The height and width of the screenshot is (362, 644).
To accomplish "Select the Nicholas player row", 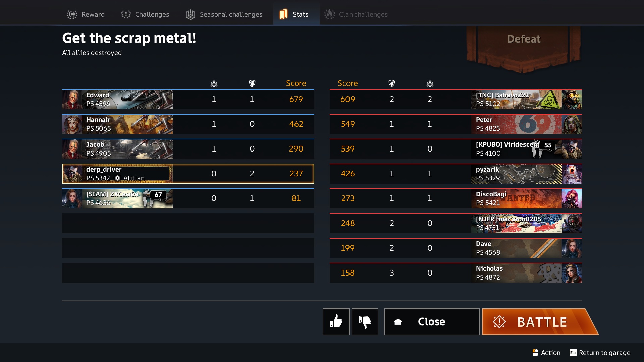I will [x=456, y=273].
